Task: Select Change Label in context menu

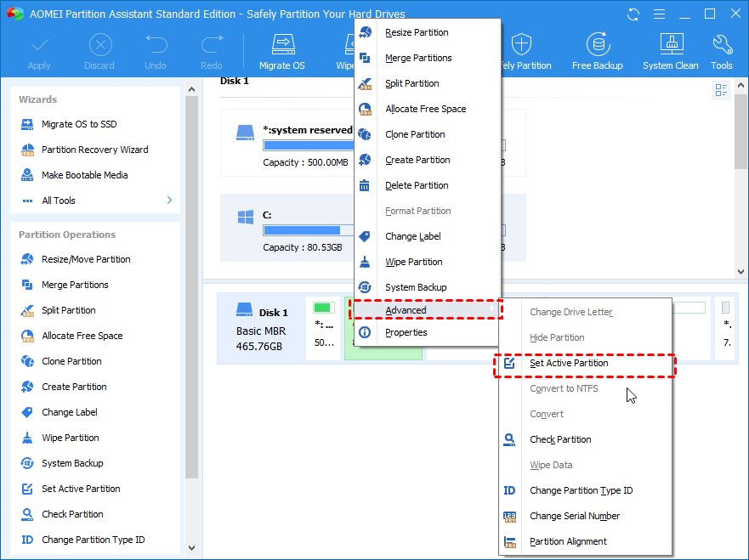Action: coord(427,236)
